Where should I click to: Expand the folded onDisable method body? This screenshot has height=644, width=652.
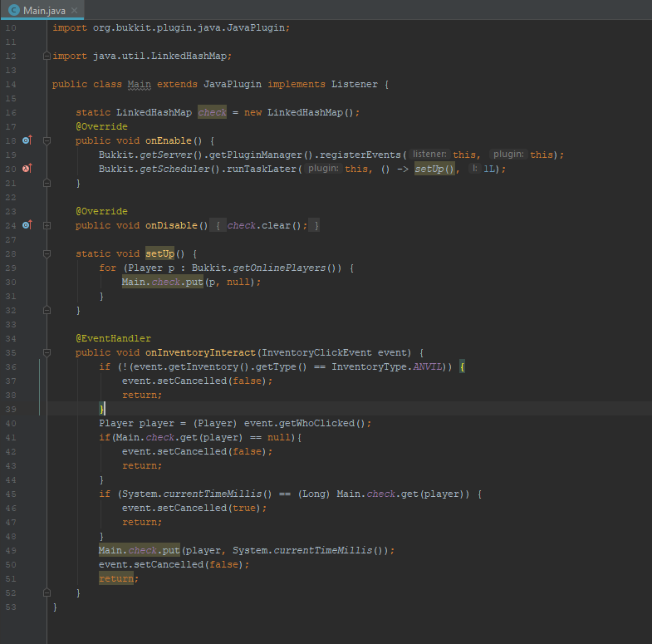click(47, 225)
